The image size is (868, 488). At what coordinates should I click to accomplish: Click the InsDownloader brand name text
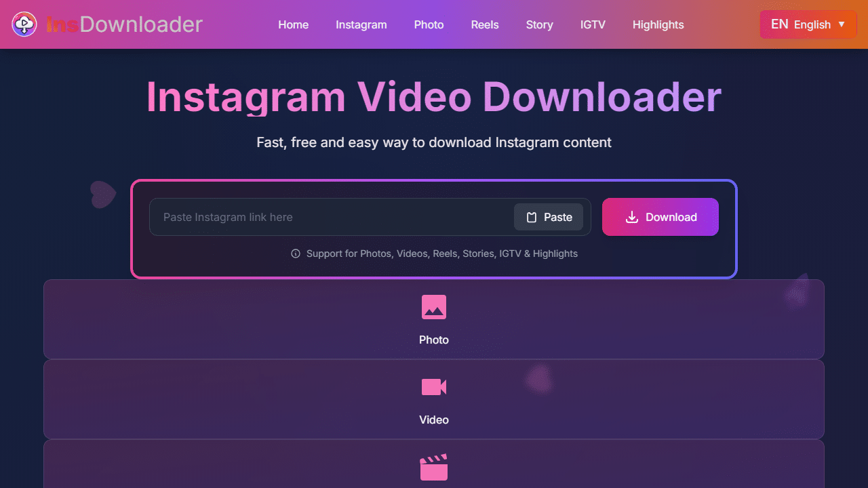pyautogui.click(x=124, y=24)
